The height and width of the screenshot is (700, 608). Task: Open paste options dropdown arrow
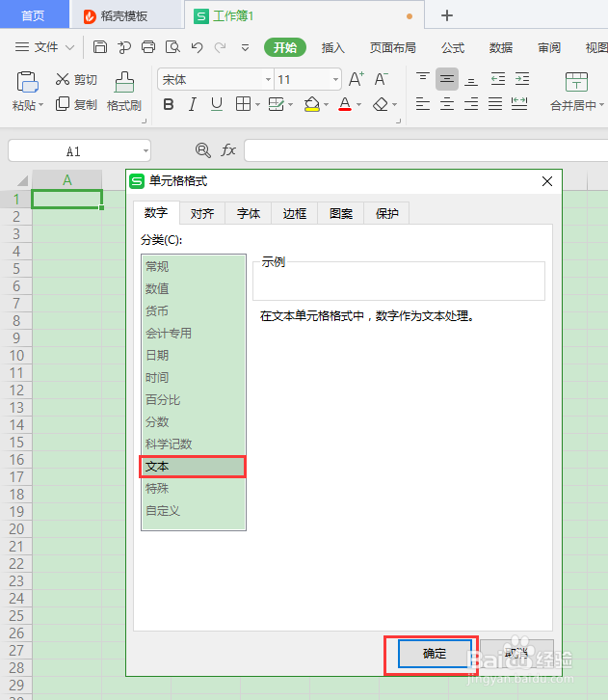coord(41,105)
